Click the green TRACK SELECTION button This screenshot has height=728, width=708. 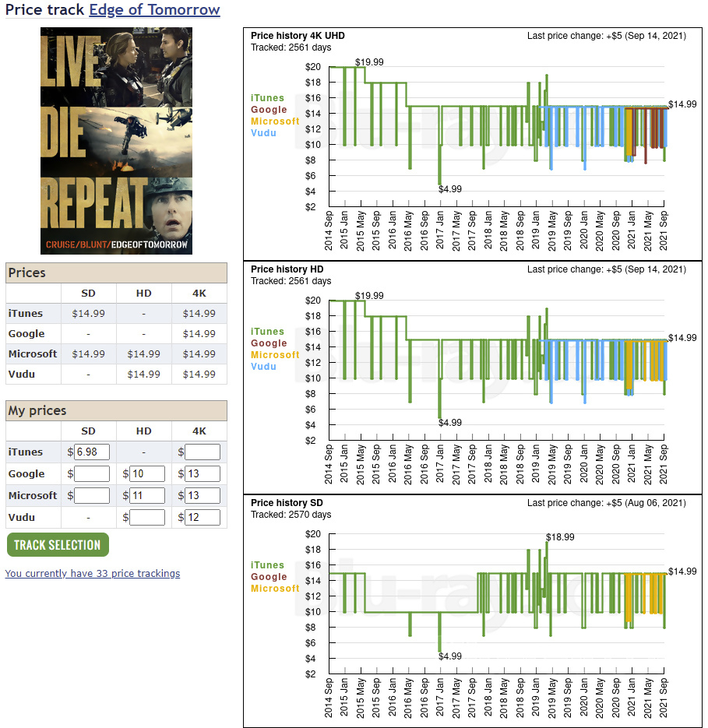(x=57, y=544)
